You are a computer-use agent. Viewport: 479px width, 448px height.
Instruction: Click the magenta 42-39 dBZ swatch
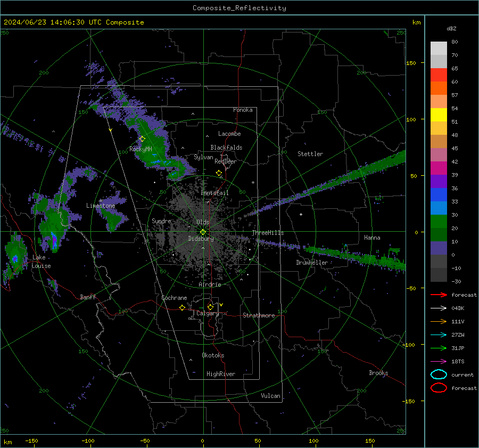(439, 168)
